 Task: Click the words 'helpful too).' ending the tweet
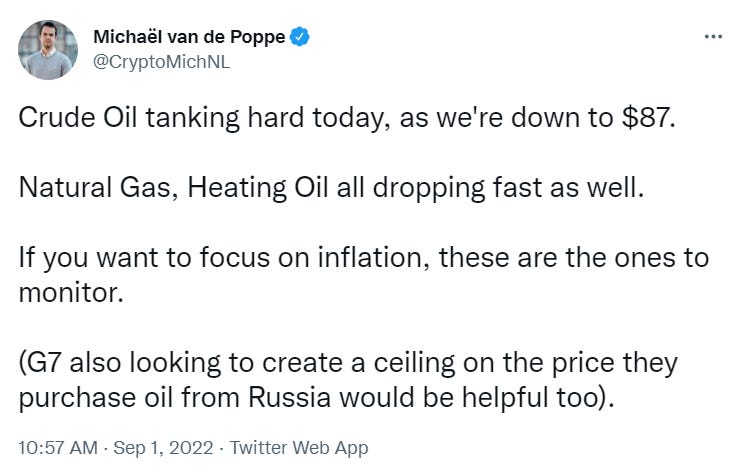pos(538,398)
